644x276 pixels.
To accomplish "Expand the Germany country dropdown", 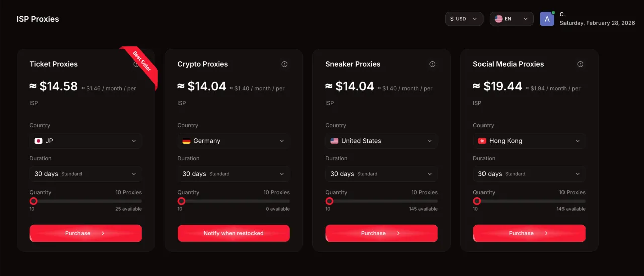I will click(233, 141).
